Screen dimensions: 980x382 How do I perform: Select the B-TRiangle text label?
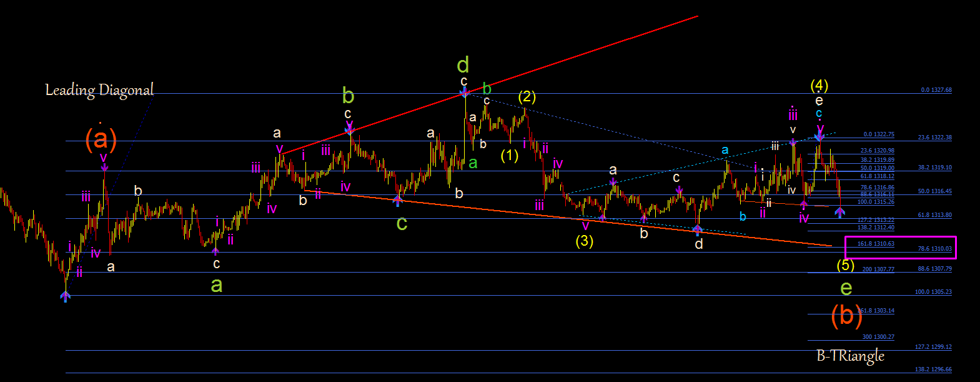pyautogui.click(x=851, y=356)
